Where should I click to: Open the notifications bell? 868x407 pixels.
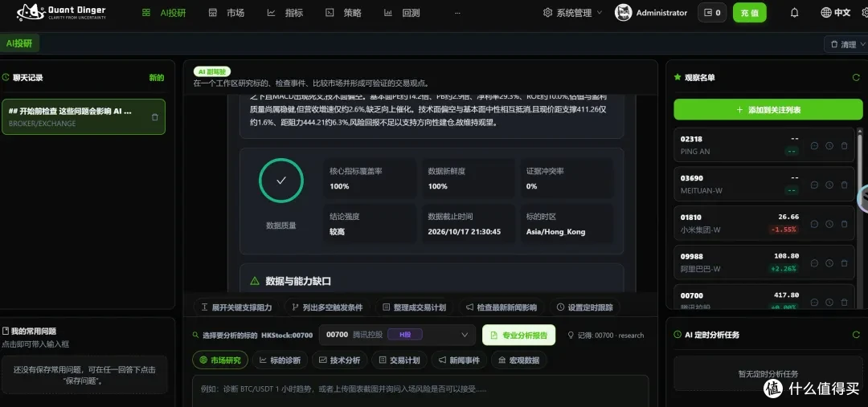[794, 13]
